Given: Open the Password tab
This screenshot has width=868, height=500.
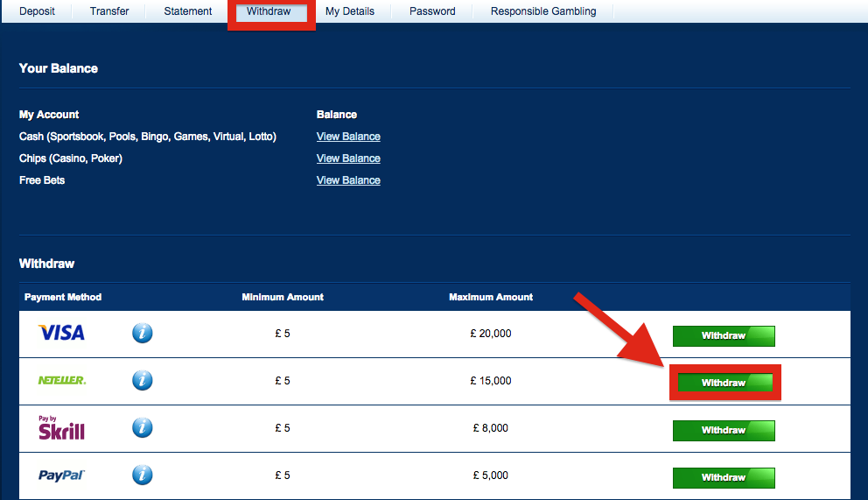Looking at the screenshot, I should tap(432, 11).
